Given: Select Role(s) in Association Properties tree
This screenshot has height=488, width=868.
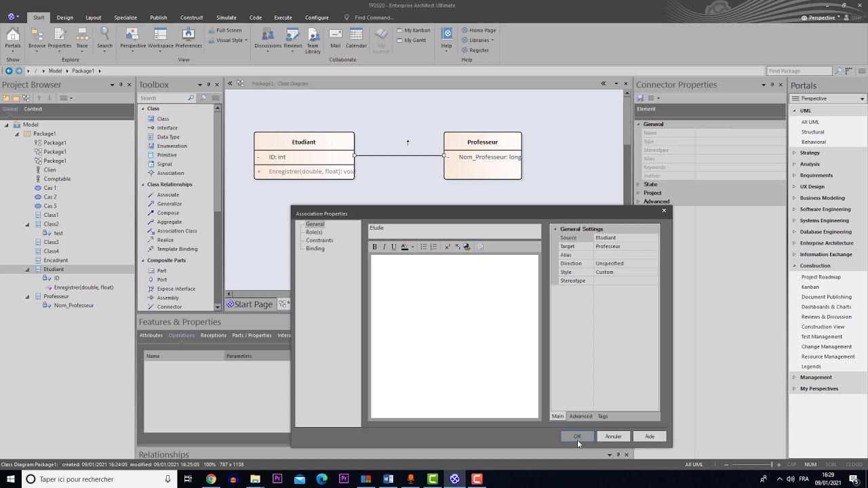Looking at the screenshot, I should [x=314, y=232].
